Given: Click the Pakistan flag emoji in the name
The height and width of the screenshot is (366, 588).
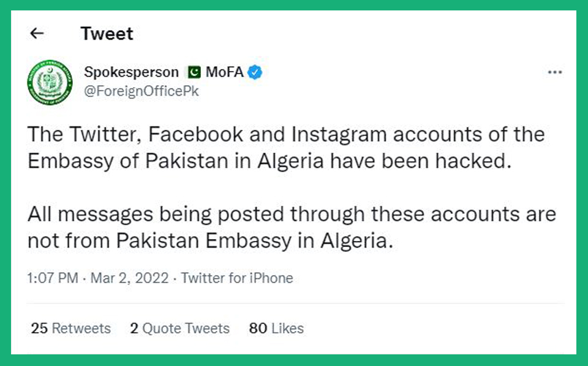Looking at the screenshot, I should click(x=194, y=72).
